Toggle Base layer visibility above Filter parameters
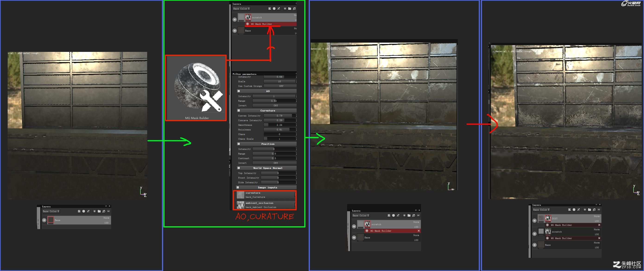 235,31
